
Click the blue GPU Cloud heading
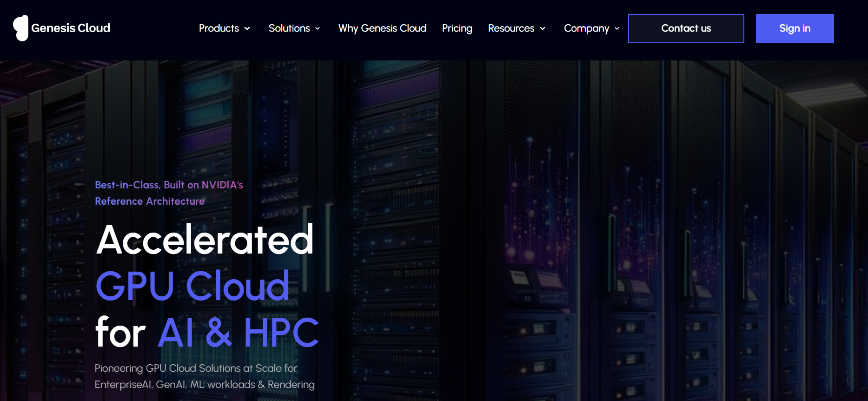click(192, 286)
